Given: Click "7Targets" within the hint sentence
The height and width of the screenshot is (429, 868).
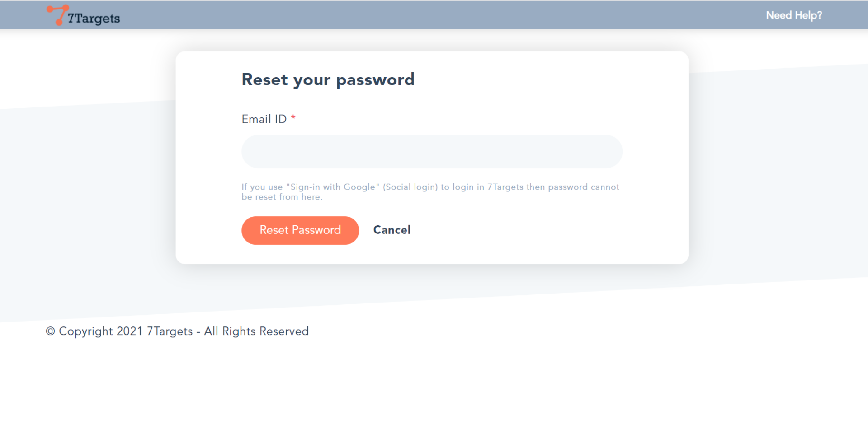Looking at the screenshot, I should point(505,187).
